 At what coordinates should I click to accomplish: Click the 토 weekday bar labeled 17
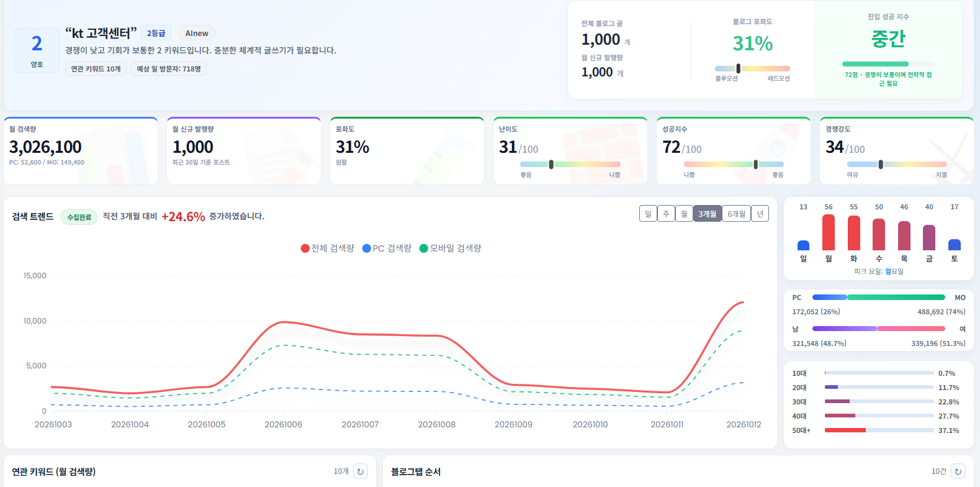click(x=955, y=245)
